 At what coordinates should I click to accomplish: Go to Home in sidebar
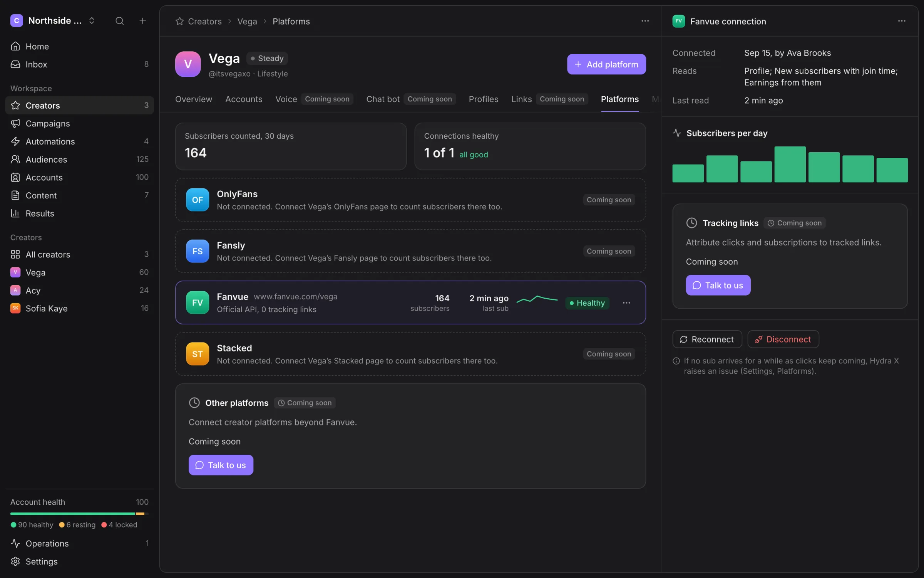point(79,46)
